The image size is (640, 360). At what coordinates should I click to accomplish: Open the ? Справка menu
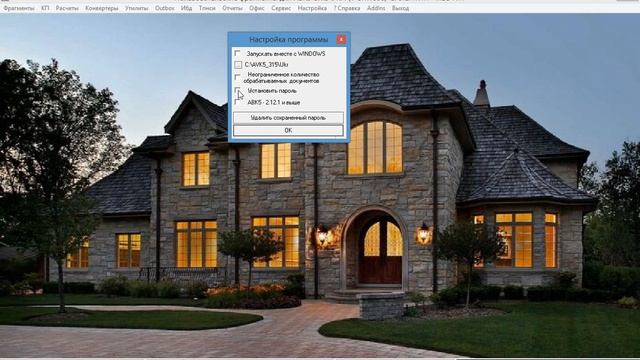(x=347, y=8)
